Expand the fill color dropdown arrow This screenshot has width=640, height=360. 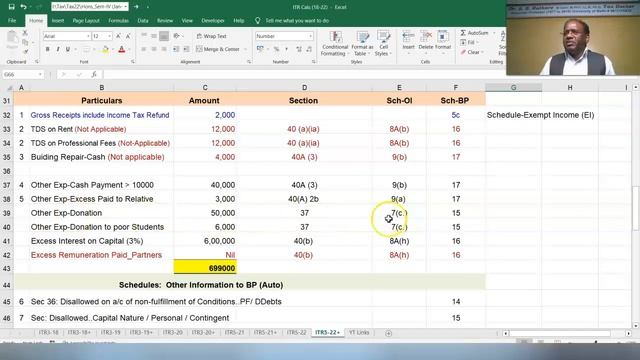coord(113,49)
